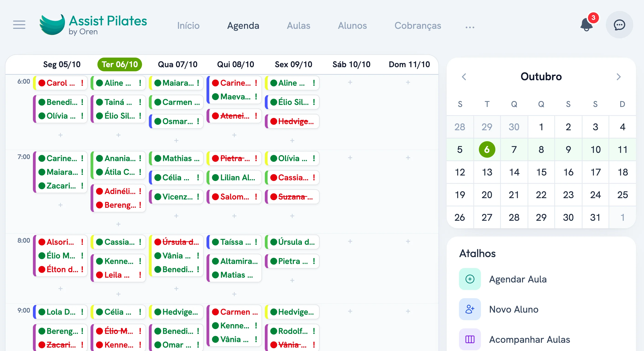Select the Ter 06/10 day header

120,64
